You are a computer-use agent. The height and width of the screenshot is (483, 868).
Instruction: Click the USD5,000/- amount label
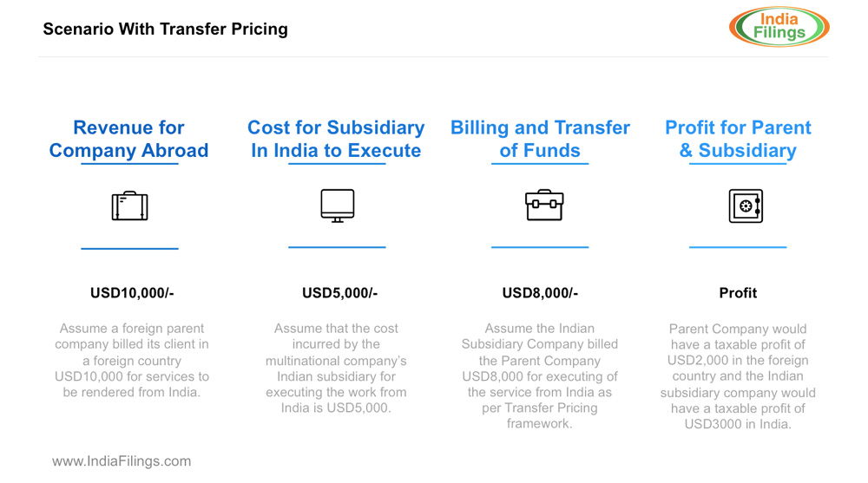[x=339, y=293]
